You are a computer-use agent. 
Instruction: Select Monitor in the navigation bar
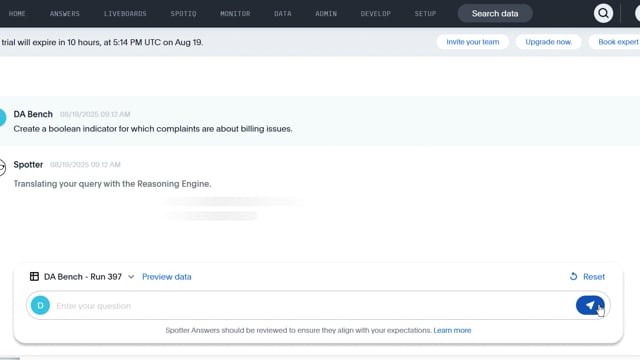click(235, 13)
